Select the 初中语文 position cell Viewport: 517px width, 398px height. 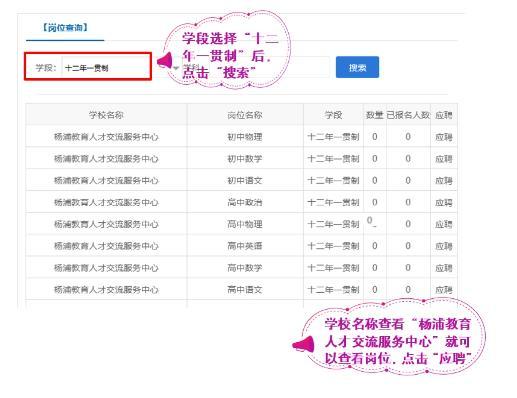245,181
